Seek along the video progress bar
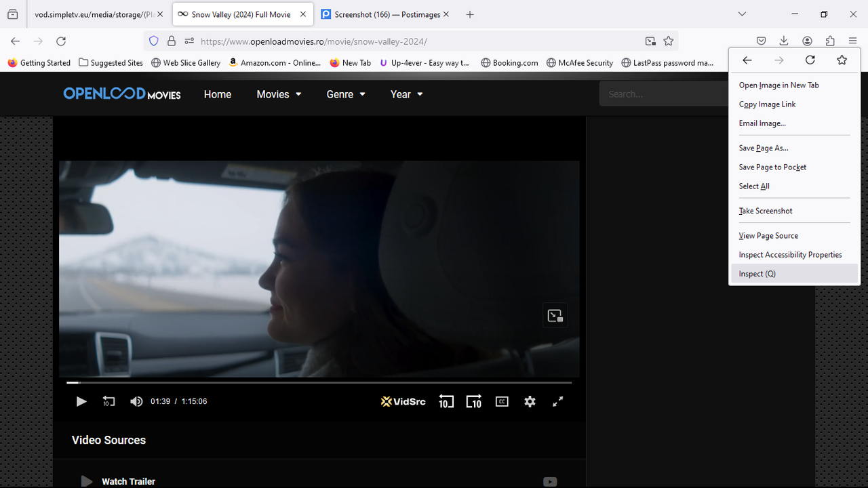The image size is (868, 488). (319, 382)
